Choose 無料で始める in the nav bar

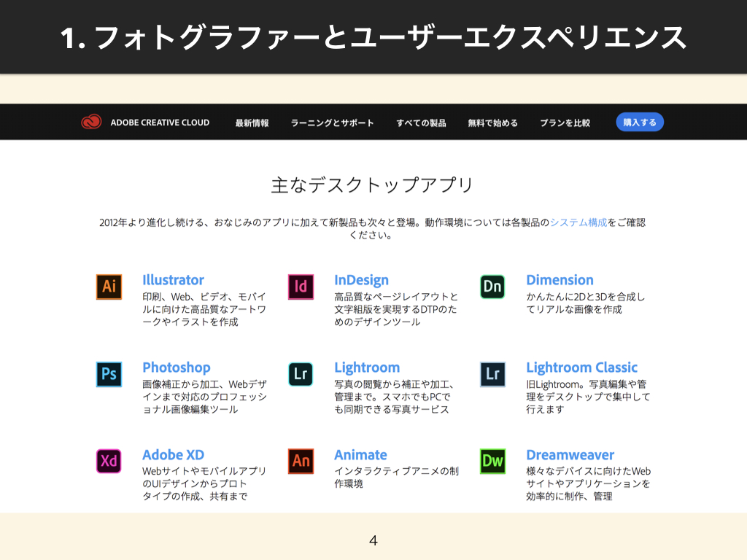coord(492,122)
